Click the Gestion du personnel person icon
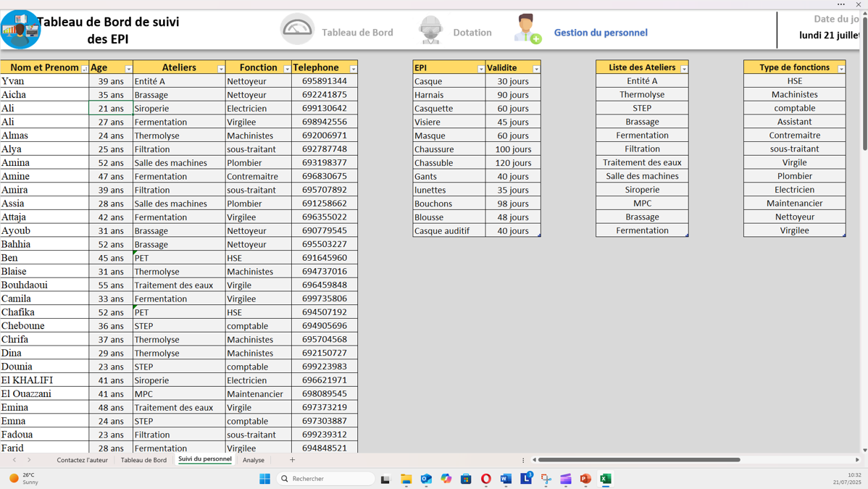Viewport: 868px width, 489px height. [527, 30]
